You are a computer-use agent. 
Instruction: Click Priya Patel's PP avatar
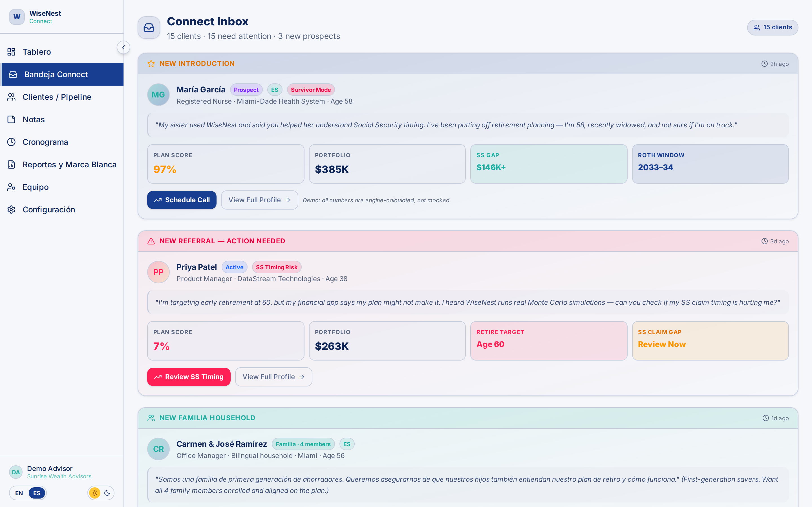click(158, 272)
